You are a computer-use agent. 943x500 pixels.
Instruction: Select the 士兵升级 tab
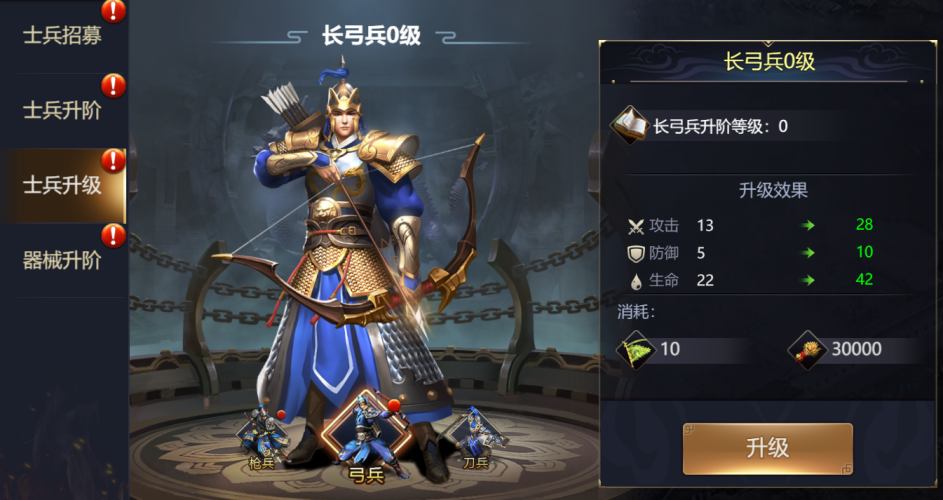point(63,186)
